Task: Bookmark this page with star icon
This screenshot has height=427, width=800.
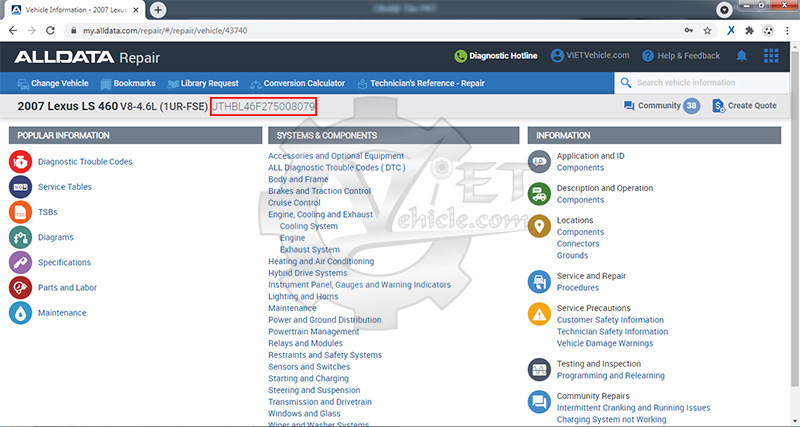Action: (x=707, y=31)
